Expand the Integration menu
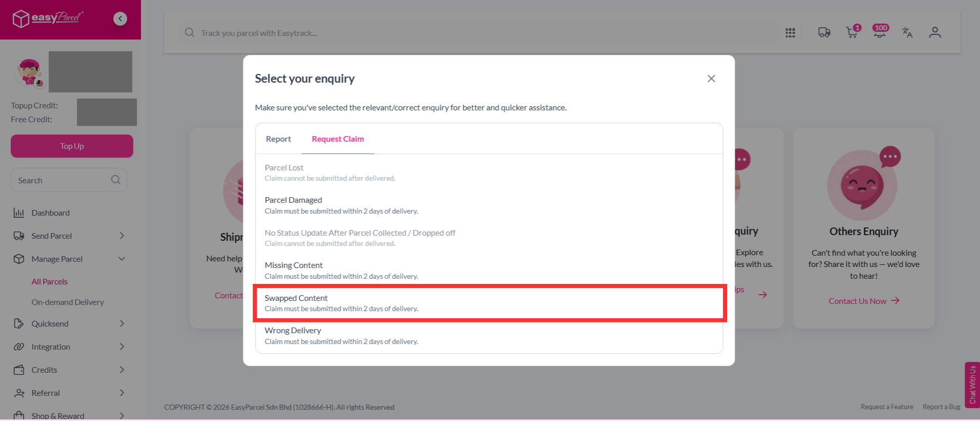Screen dimensions: 980x421 click(x=122, y=347)
